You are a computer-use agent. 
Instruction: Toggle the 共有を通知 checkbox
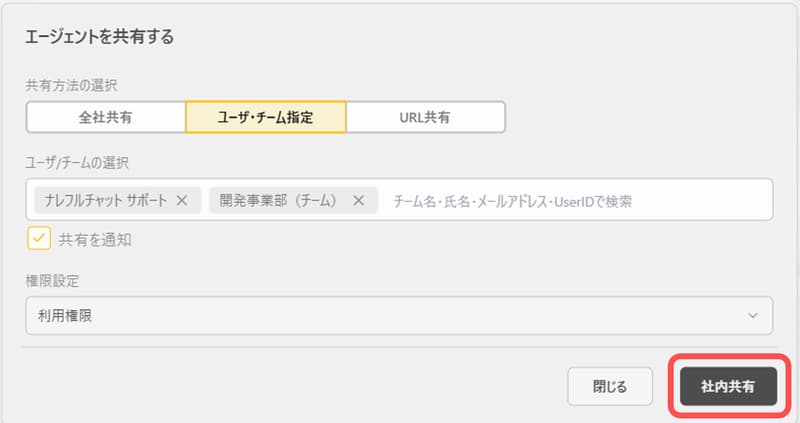click(39, 239)
